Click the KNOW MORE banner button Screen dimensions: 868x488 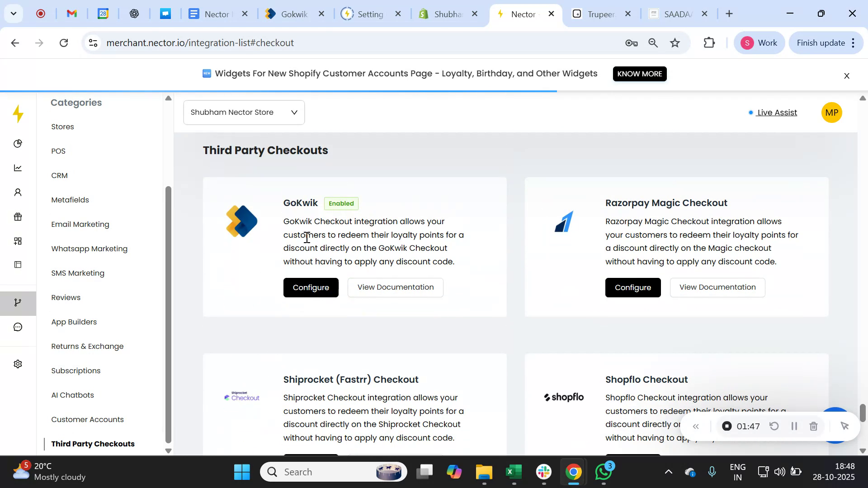(x=639, y=74)
